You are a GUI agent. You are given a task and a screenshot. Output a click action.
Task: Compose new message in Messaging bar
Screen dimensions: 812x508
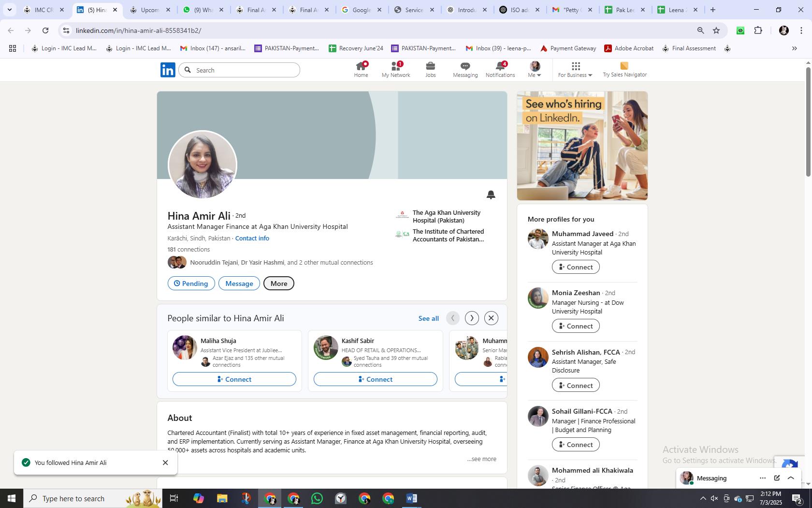(x=777, y=478)
